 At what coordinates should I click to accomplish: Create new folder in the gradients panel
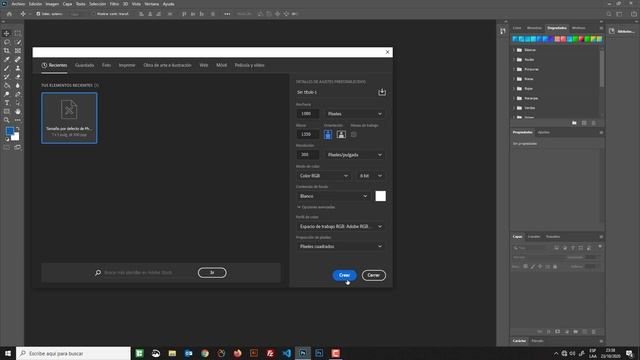[x=574, y=123]
